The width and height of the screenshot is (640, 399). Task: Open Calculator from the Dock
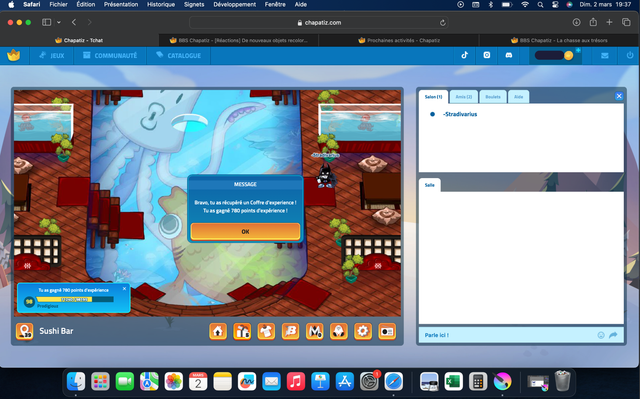tap(478, 382)
